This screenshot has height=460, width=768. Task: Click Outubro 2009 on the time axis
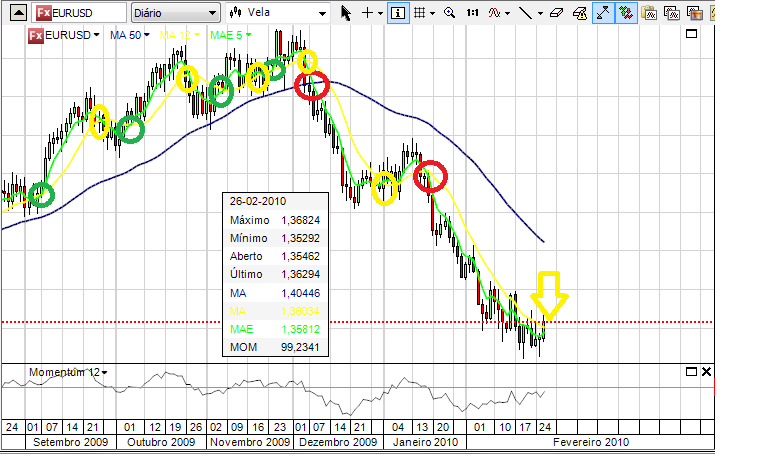161,442
